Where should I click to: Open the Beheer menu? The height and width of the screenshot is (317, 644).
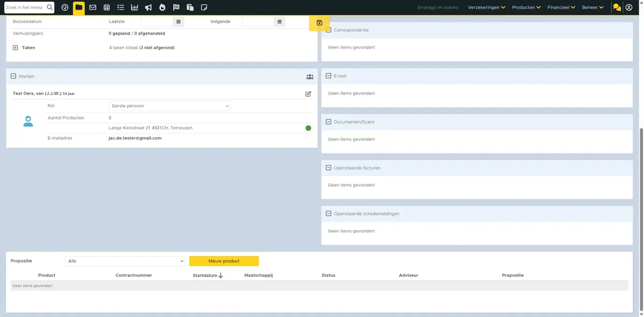[x=592, y=8]
